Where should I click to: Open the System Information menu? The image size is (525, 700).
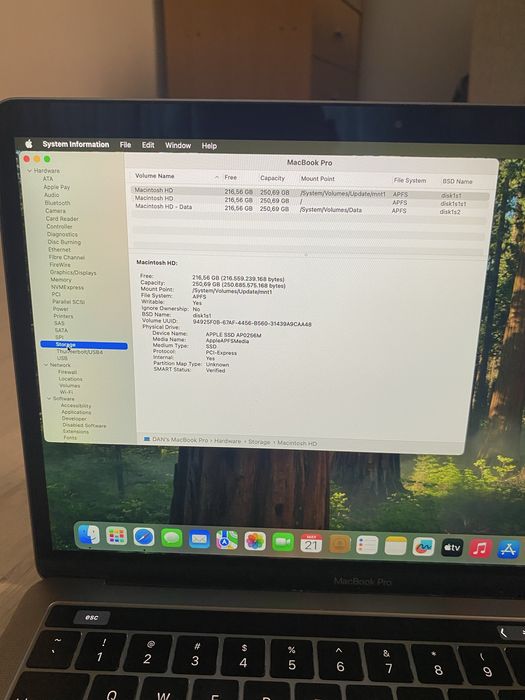coord(75,144)
